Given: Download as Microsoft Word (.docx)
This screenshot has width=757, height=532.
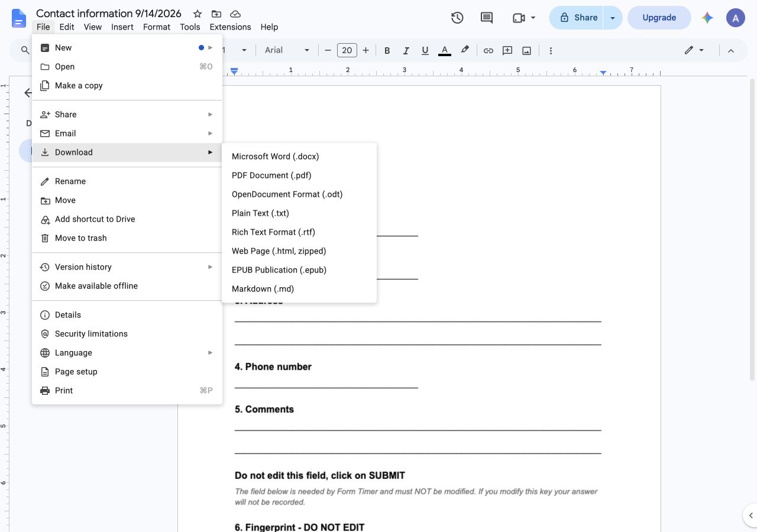Looking at the screenshot, I should (x=299, y=157).
